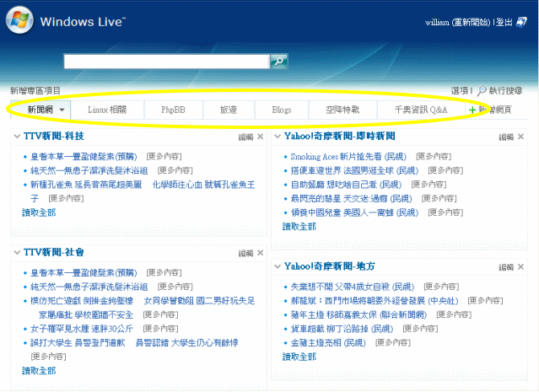Close the Yahoo!奇摩新聞-地方 module
539x392 pixels.
[520, 266]
